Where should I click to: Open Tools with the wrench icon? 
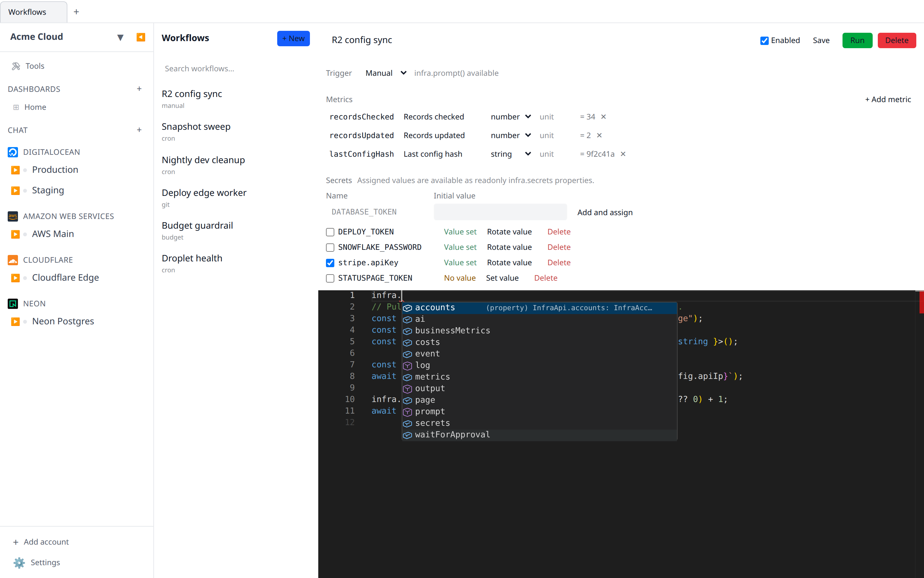click(x=16, y=66)
